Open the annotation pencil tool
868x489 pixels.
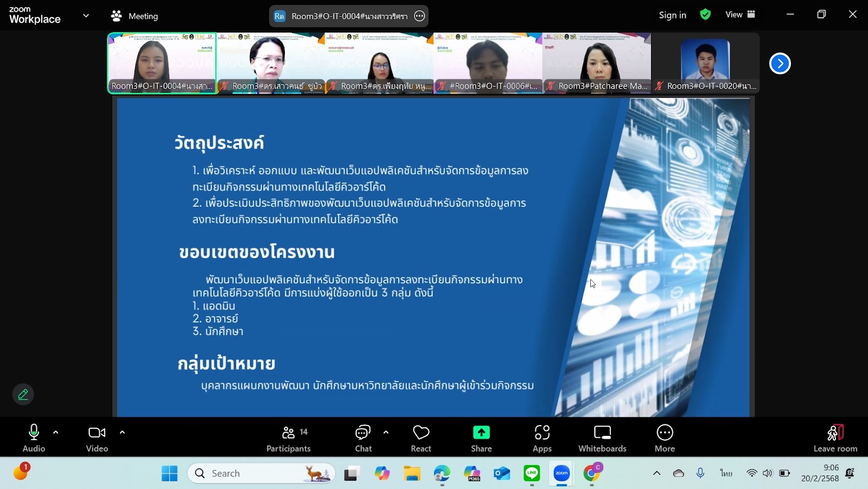pos(23,395)
